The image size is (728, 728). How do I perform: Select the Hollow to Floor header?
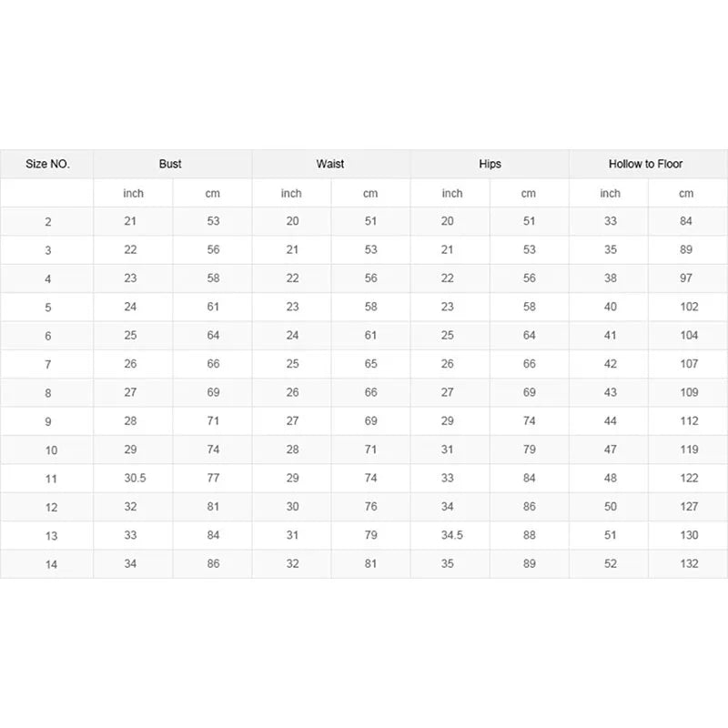coord(646,164)
